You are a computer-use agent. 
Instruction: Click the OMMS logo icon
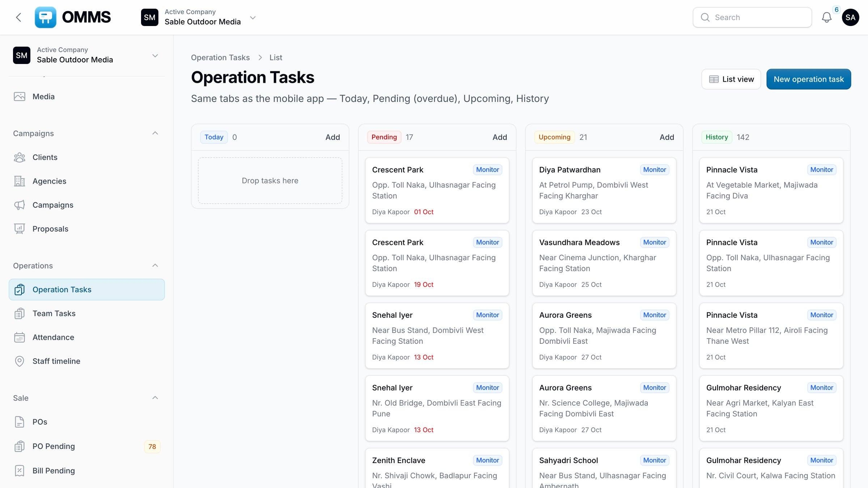[x=45, y=17]
